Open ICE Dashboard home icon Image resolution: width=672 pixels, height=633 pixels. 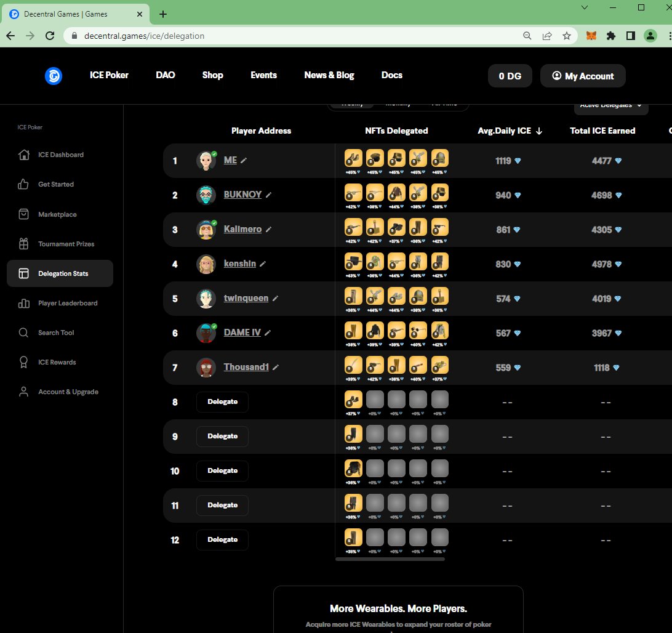pos(24,155)
